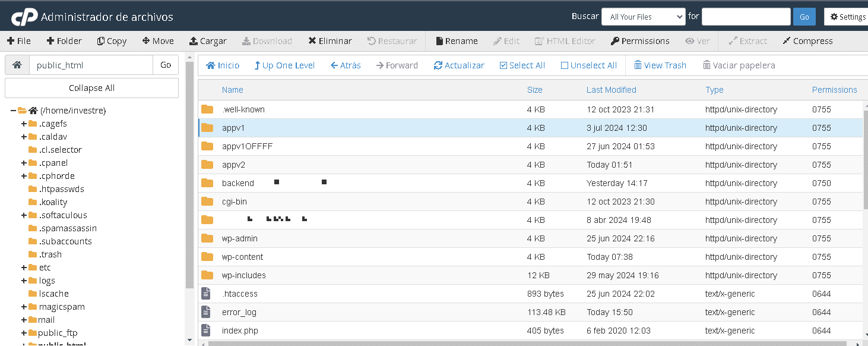Click the cPanel logo icon

tap(24, 17)
